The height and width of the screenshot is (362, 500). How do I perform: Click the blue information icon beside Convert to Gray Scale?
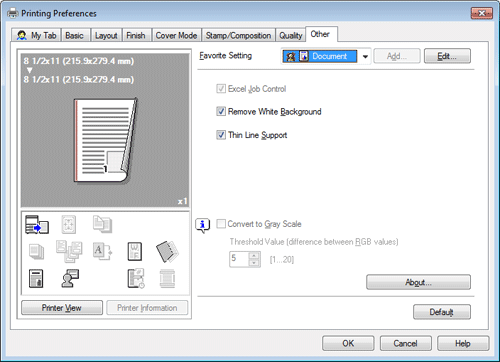point(203,226)
